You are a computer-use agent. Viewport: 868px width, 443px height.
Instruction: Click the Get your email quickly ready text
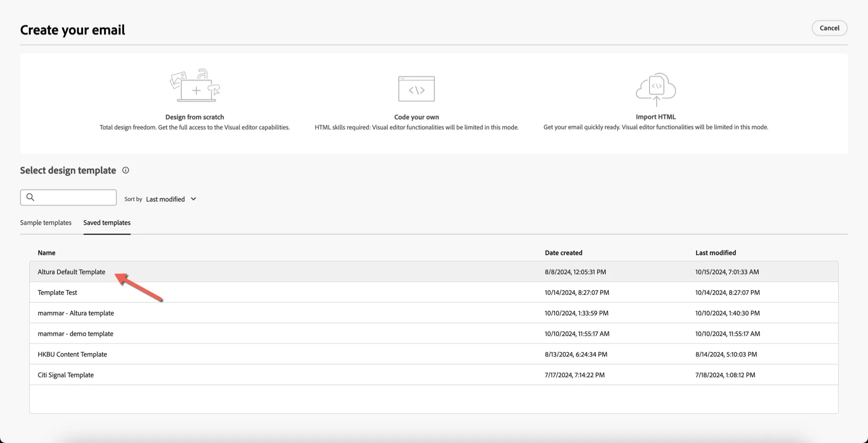click(656, 127)
